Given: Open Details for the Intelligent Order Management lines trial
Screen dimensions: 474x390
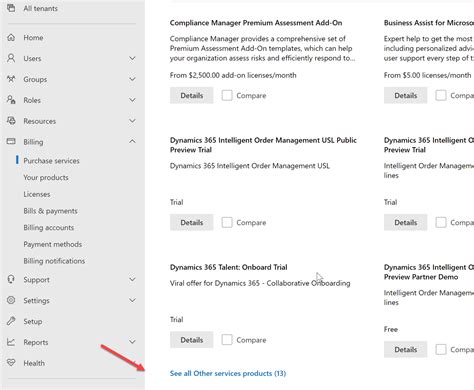Looking at the screenshot, I should [406, 222].
